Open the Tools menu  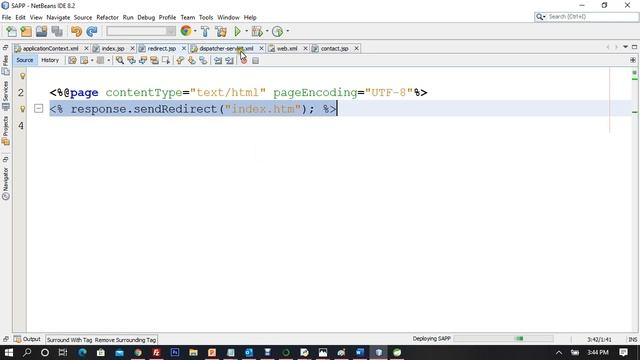(x=206, y=18)
